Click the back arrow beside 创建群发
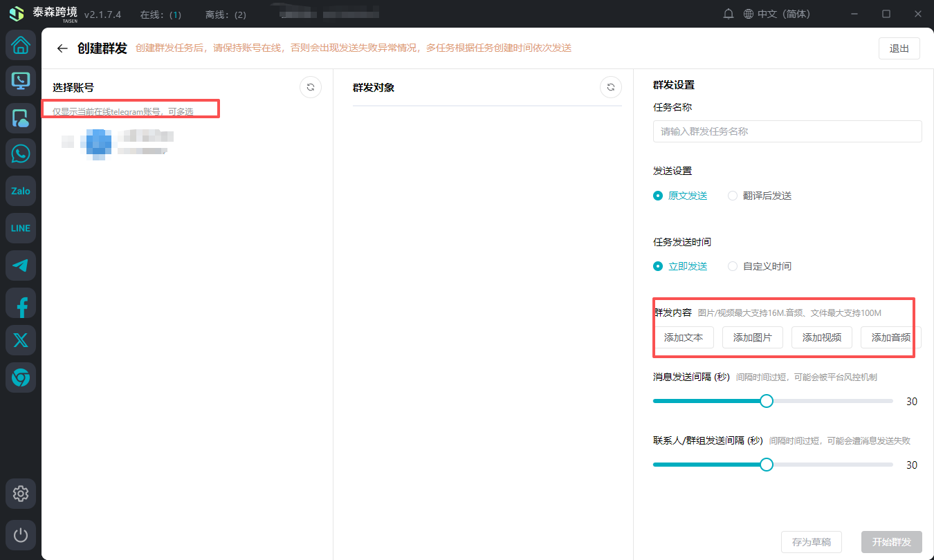This screenshot has height=560, width=934. point(62,48)
